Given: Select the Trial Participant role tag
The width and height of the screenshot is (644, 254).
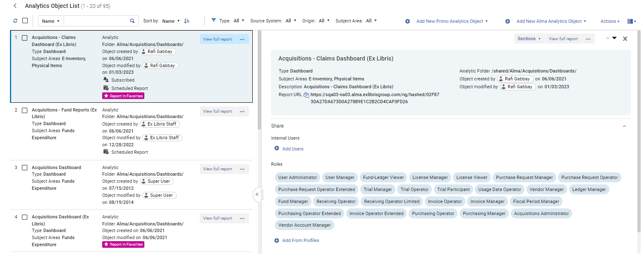Looking at the screenshot, I should [x=453, y=189].
